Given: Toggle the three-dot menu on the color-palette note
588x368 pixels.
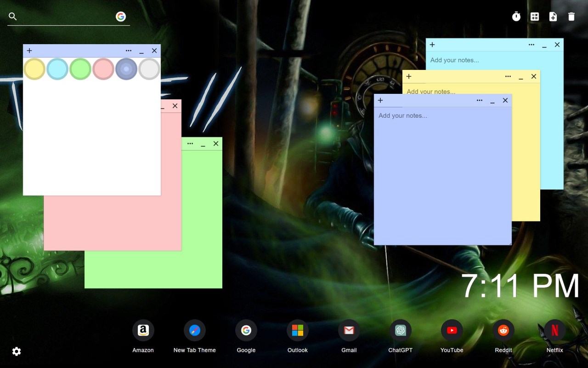Looking at the screenshot, I should [x=129, y=51].
